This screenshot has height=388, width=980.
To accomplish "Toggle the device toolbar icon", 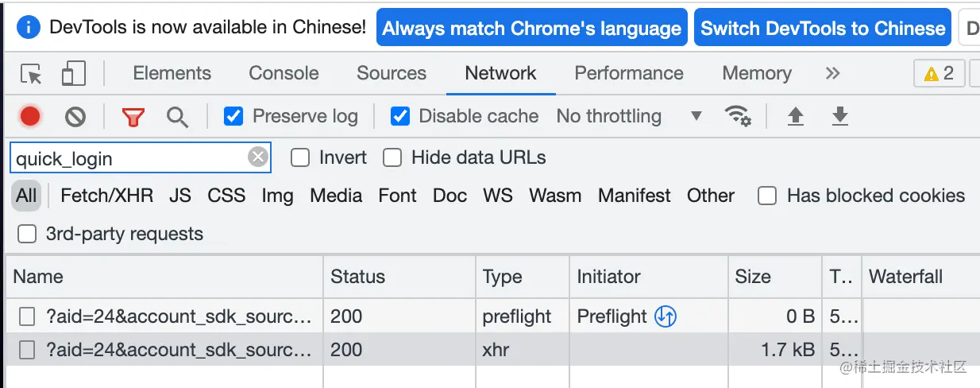I will [73, 74].
